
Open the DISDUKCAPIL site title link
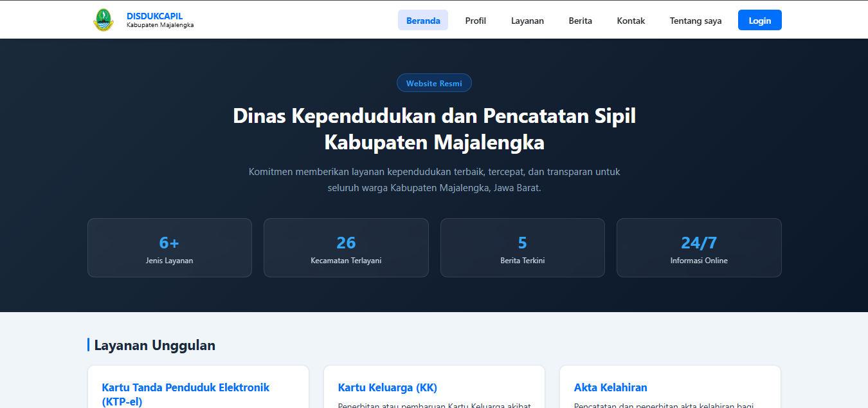point(154,16)
